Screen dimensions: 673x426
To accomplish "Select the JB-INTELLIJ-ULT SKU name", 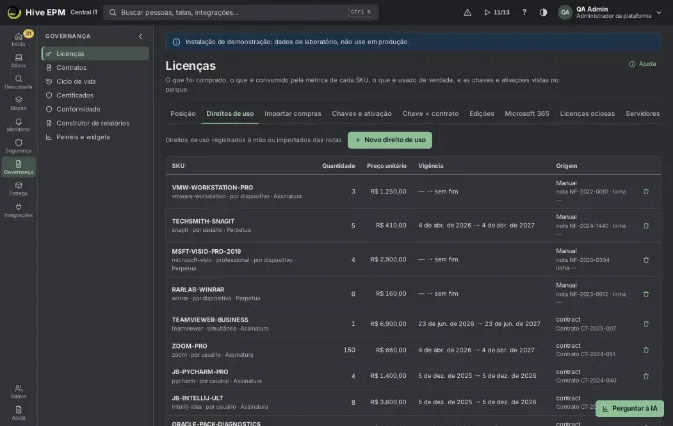I will (x=197, y=398).
